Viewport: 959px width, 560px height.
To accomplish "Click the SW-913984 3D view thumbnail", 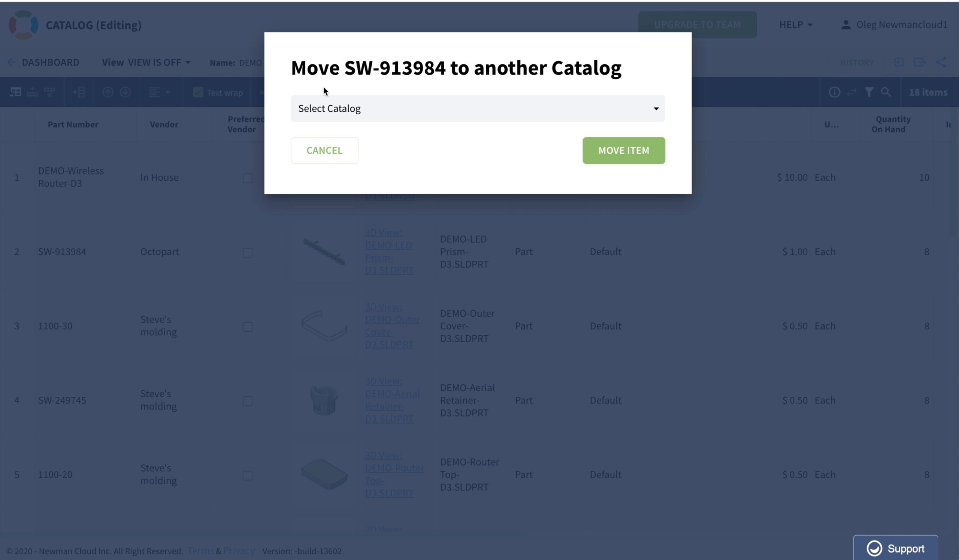I will click(324, 251).
